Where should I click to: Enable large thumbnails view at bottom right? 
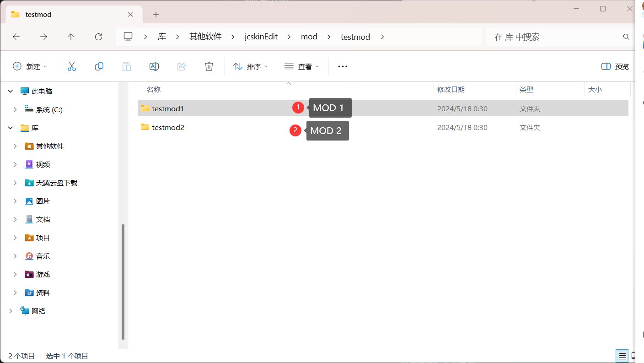point(633,356)
